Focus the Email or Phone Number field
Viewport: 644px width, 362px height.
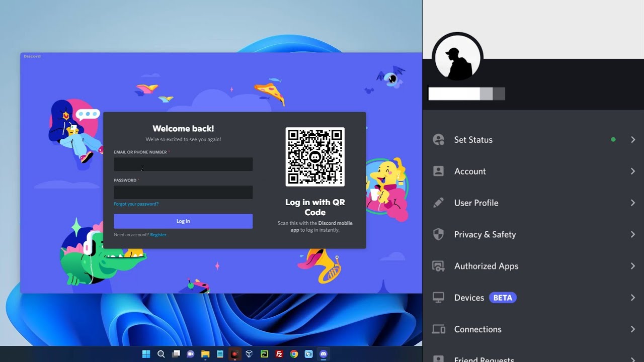(183, 164)
